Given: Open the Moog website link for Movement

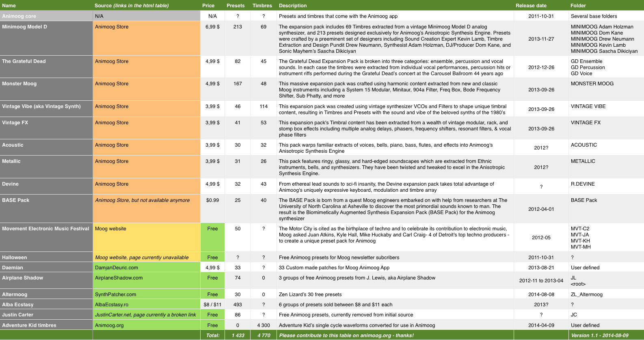Looking at the screenshot, I should click(110, 229).
